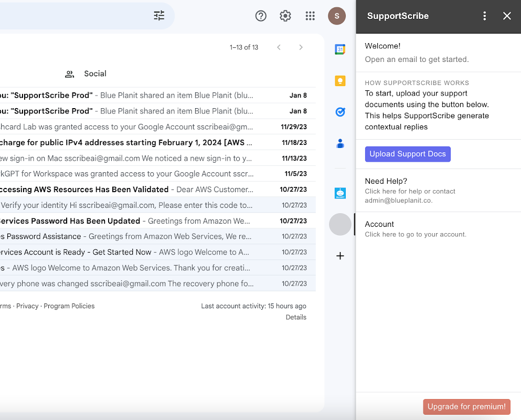The image size is (521, 420).
Task: Select the gray circle SupportScribe add-on icon
Action: click(340, 225)
